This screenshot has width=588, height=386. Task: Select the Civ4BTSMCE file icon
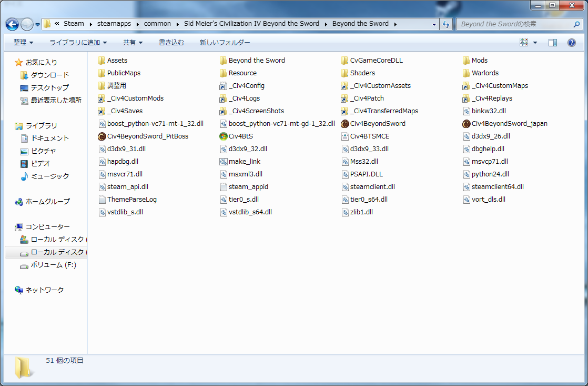click(x=344, y=136)
